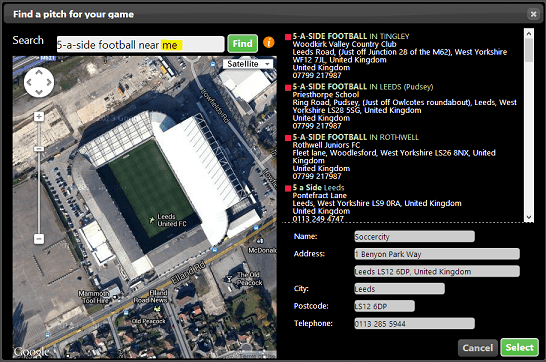Click into the Search text field
This screenshot has height=362, width=546.
(x=140, y=44)
